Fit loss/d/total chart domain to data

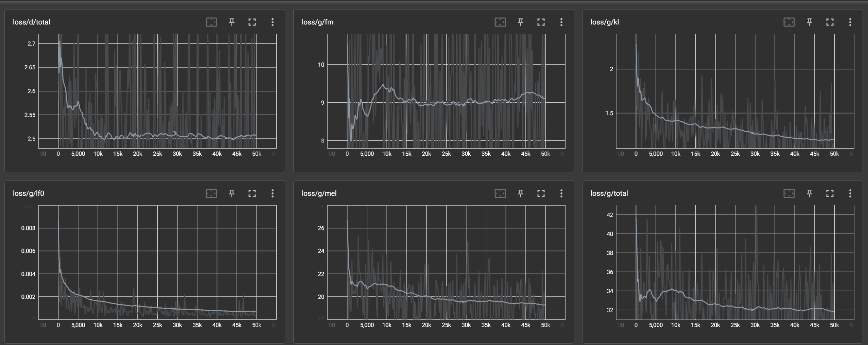click(x=211, y=22)
